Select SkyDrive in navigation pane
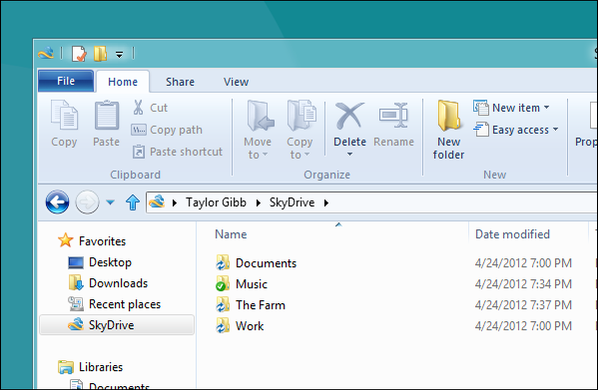 [117, 325]
